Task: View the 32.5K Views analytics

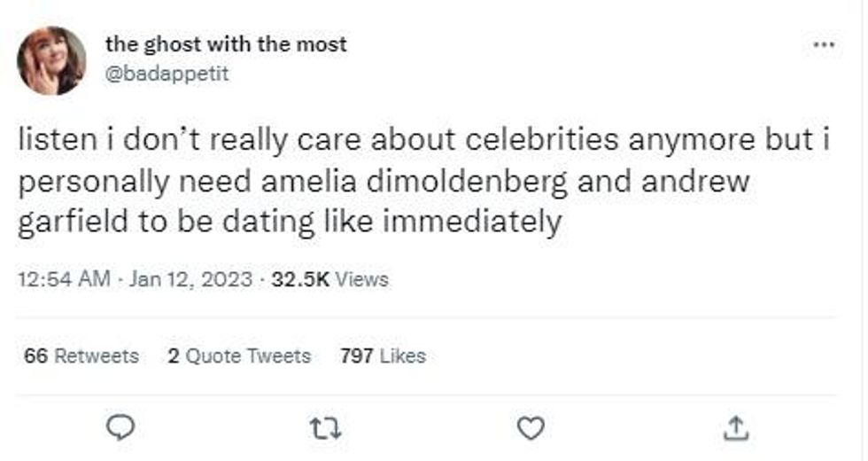Action: tap(329, 279)
